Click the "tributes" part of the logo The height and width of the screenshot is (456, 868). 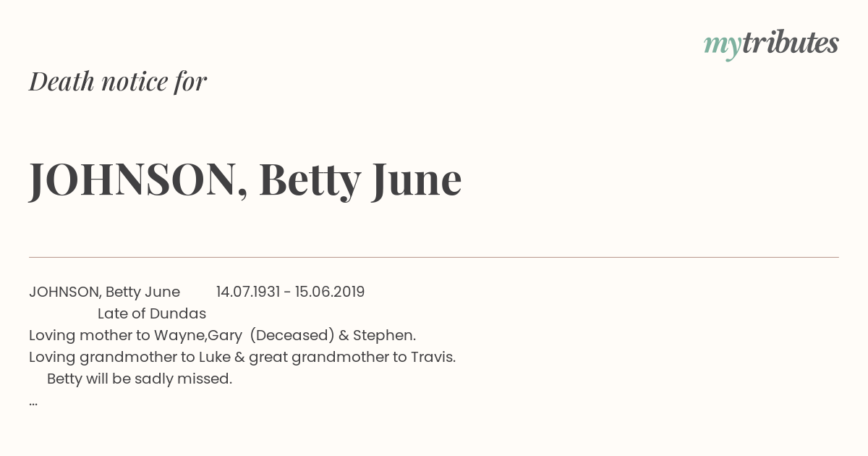[791, 43]
